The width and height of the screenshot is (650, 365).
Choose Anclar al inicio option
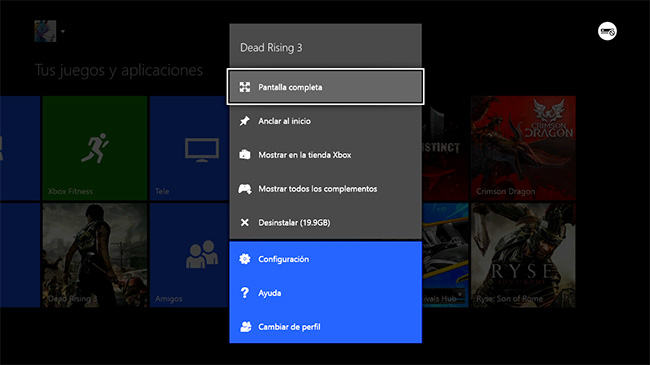(325, 121)
